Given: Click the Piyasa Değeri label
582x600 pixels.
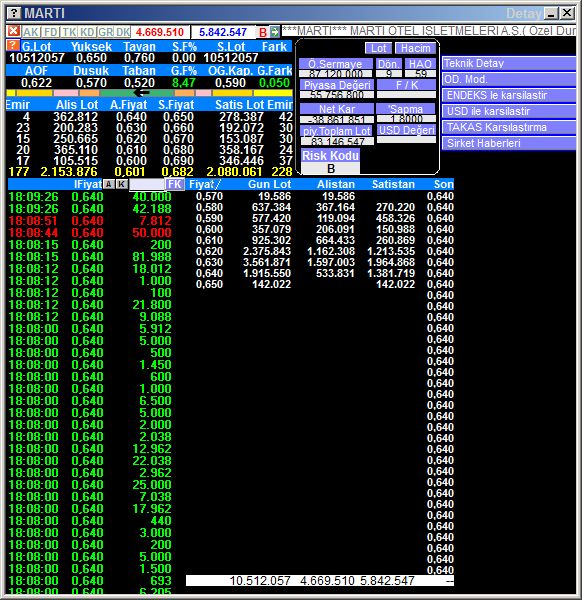Looking at the screenshot, I should coord(336,85).
